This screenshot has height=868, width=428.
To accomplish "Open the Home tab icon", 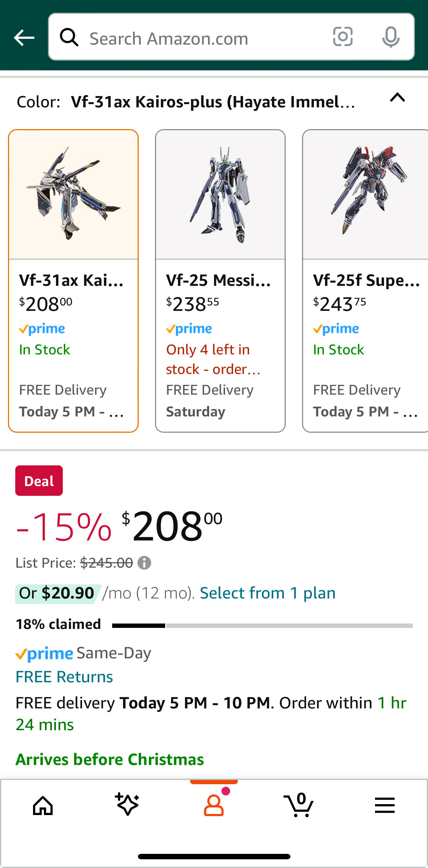I will coord(43,806).
